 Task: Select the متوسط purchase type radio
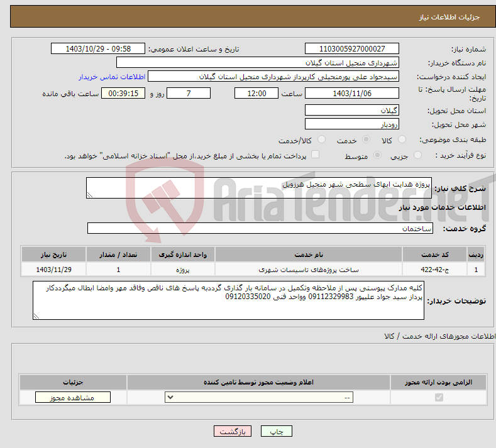point(378,155)
